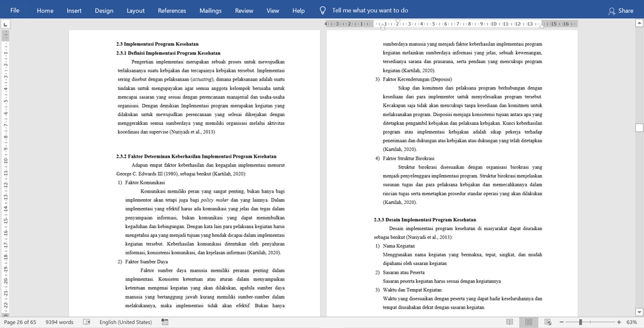Switch to the Home ribbon tab

(x=45, y=11)
